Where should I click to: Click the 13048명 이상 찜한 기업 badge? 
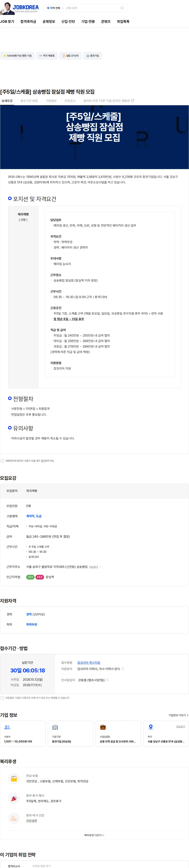(17, 56)
